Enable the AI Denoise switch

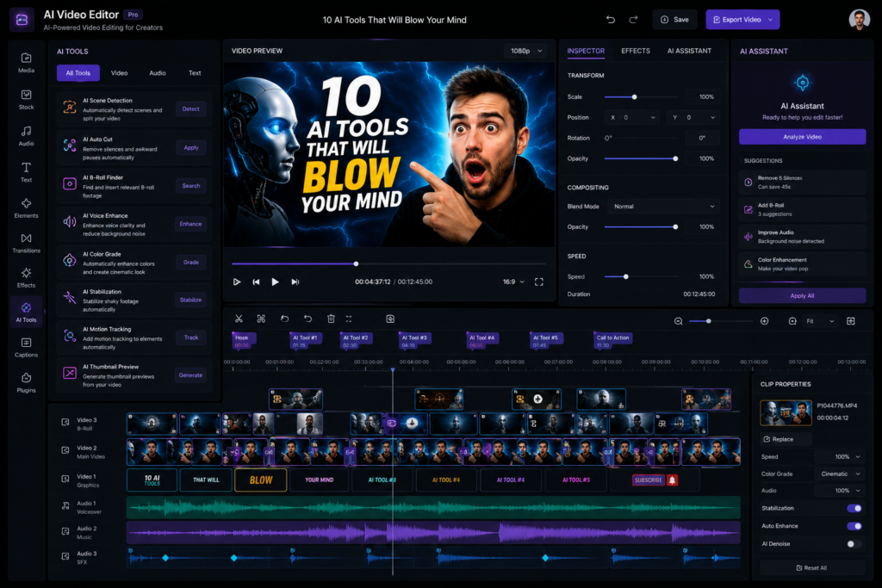854,543
